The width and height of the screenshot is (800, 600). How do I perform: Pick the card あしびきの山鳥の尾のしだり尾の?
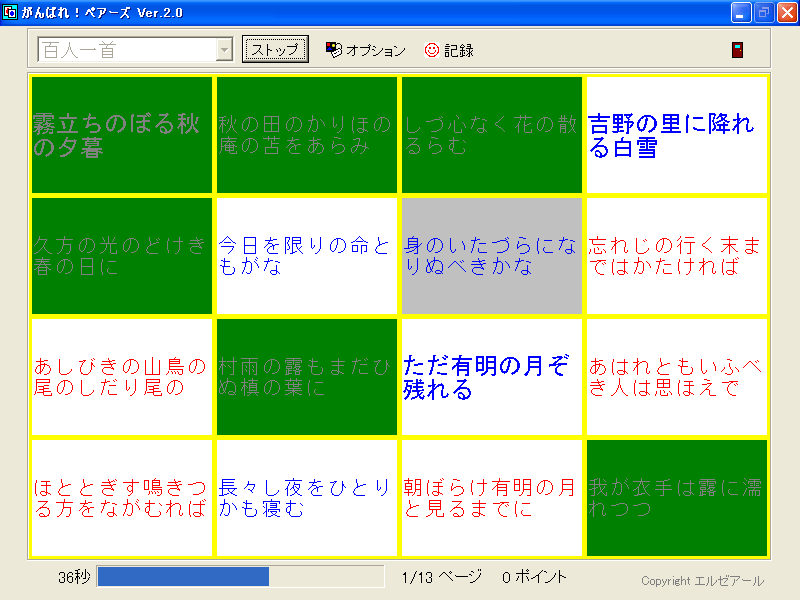122,377
